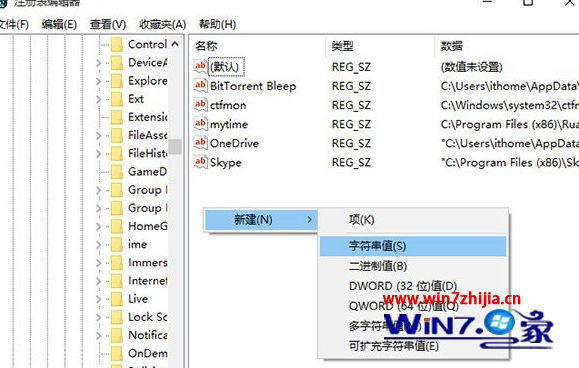Image resolution: width=579 pixels, height=368 pixels.
Task: Click the Extensi folder icon
Action: pos(117,117)
